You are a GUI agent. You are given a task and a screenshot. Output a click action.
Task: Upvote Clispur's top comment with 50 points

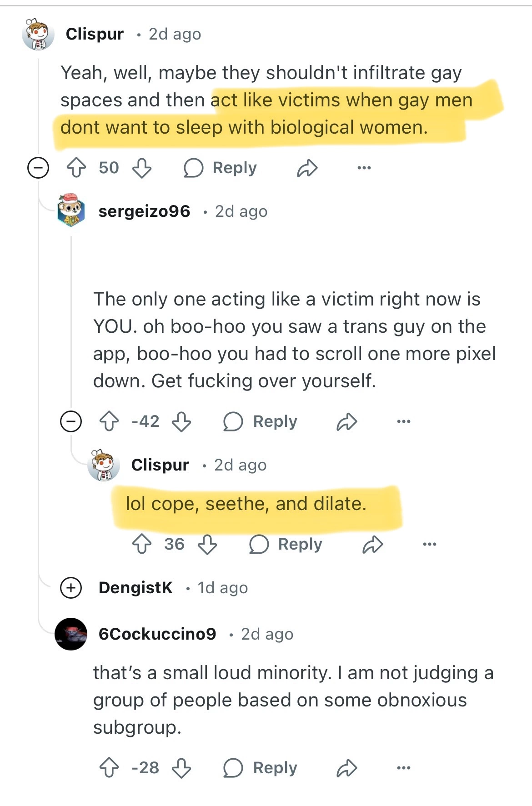click(x=76, y=168)
